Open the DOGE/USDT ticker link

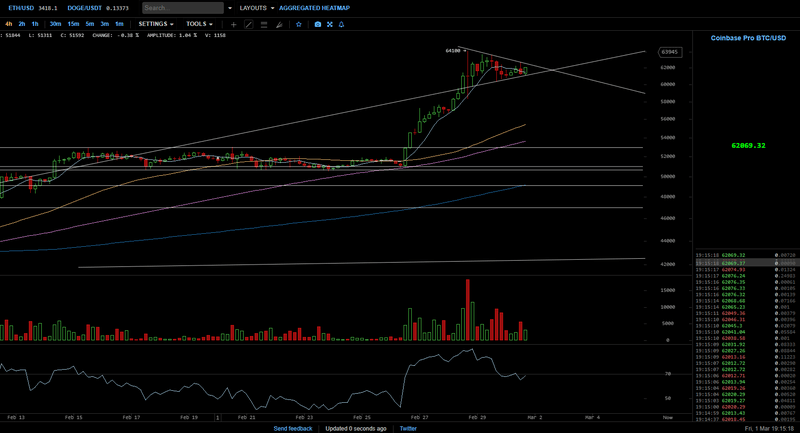point(85,8)
